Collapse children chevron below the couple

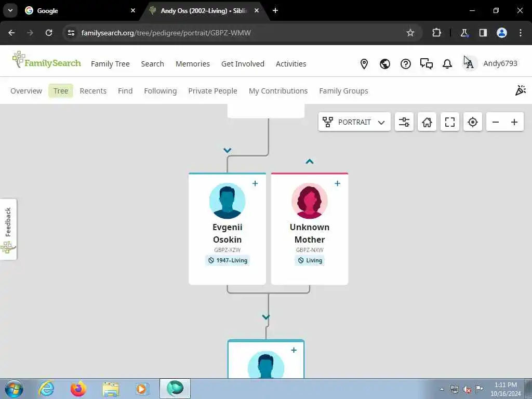click(x=265, y=317)
